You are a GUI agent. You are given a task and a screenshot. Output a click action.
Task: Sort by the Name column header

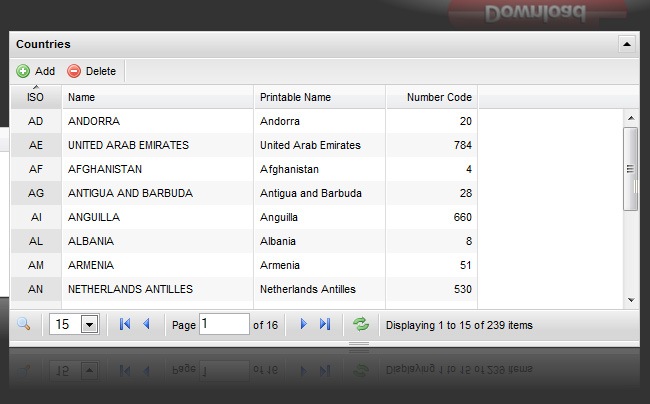[157, 97]
